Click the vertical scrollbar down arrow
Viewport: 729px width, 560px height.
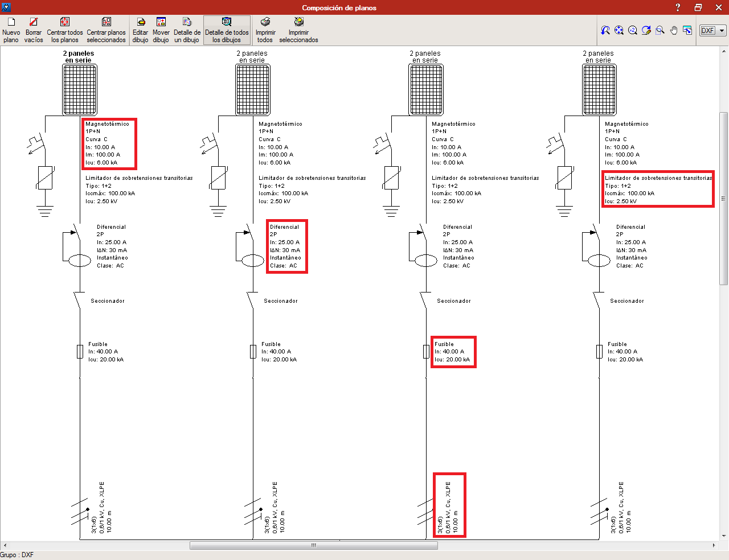(x=724, y=536)
